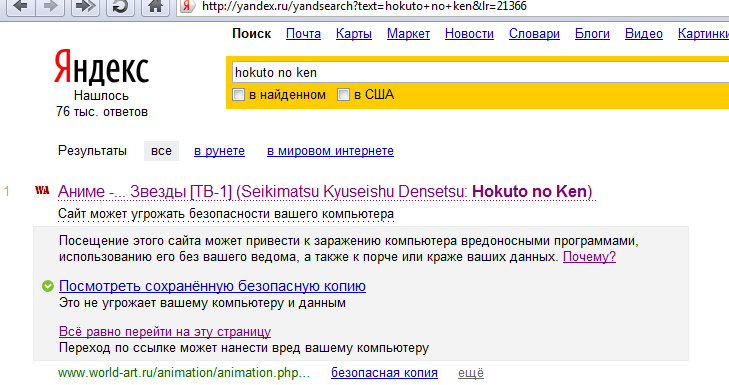Click the www.world-art.ru green result URL
729x385 pixels.
pos(184,373)
